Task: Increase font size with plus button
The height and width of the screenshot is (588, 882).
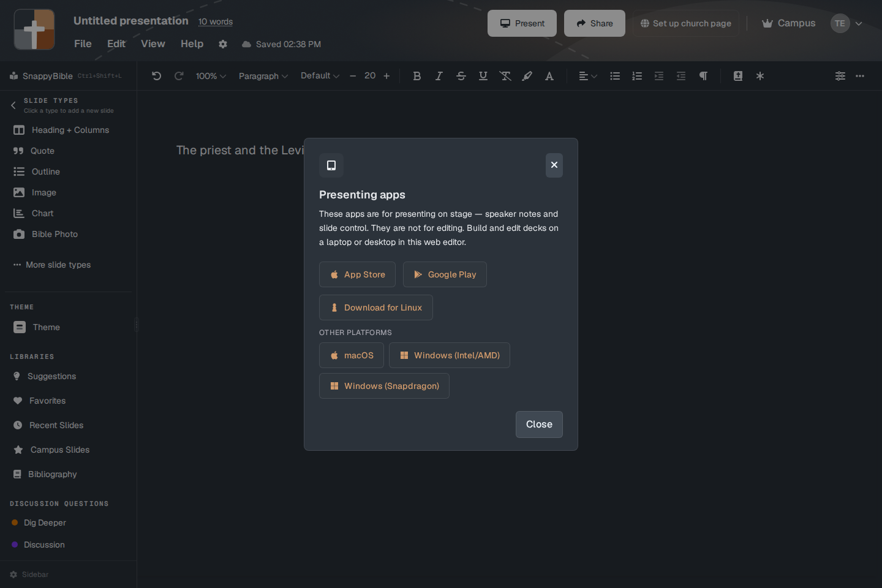Action: 386,76
